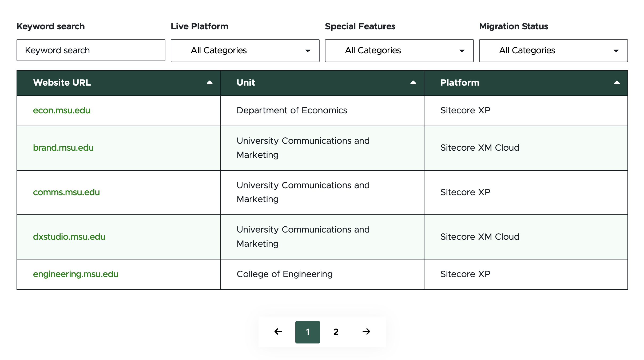Image resolution: width=644 pixels, height=360 pixels.
Task: Open the dxstudio.msu.edu link
Action: [x=69, y=237]
